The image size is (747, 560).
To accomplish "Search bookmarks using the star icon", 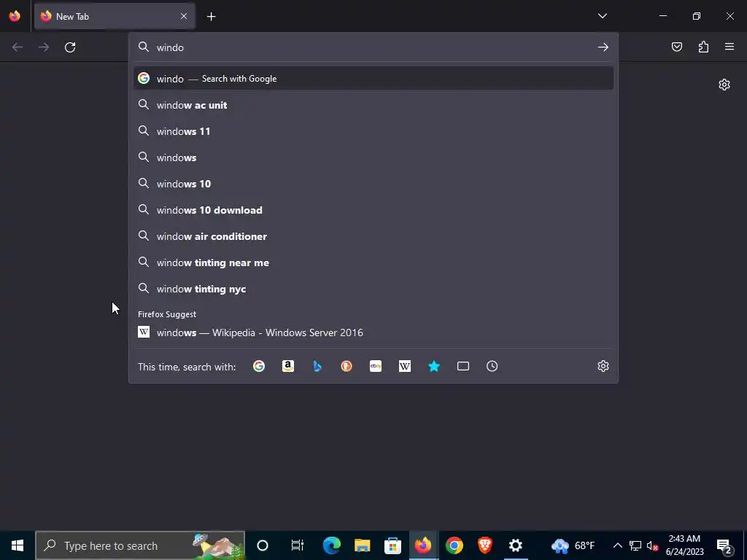I will click(434, 366).
